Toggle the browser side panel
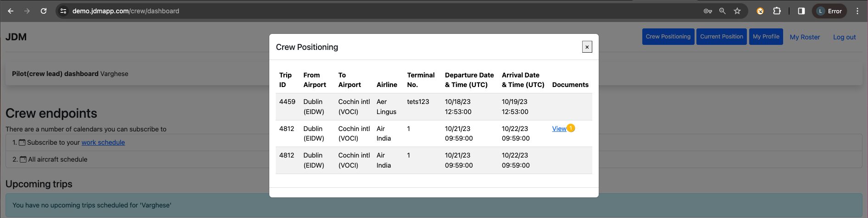This screenshot has height=218, width=868. [x=801, y=11]
